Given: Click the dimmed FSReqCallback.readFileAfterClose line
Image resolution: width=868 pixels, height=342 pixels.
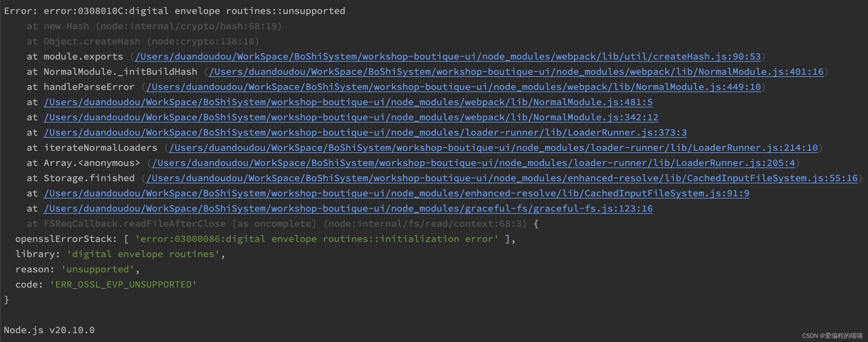Looking at the screenshot, I should 276,224.
